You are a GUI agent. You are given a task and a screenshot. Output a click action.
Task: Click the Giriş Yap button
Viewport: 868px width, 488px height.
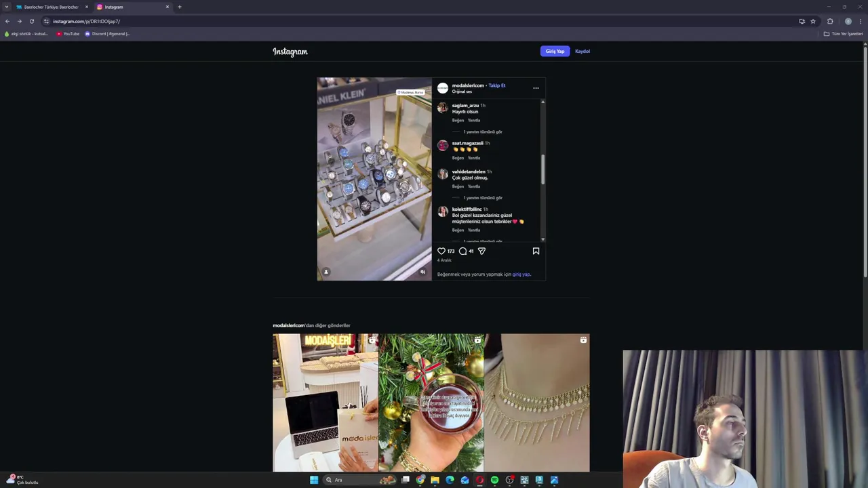pyautogui.click(x=555, y=51)
